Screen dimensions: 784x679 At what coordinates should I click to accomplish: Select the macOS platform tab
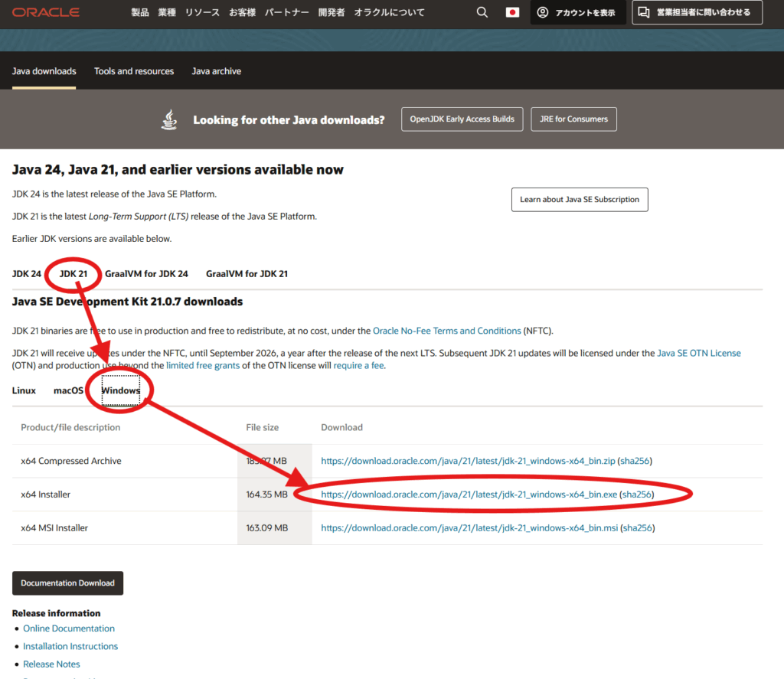(x=68, y=390)
